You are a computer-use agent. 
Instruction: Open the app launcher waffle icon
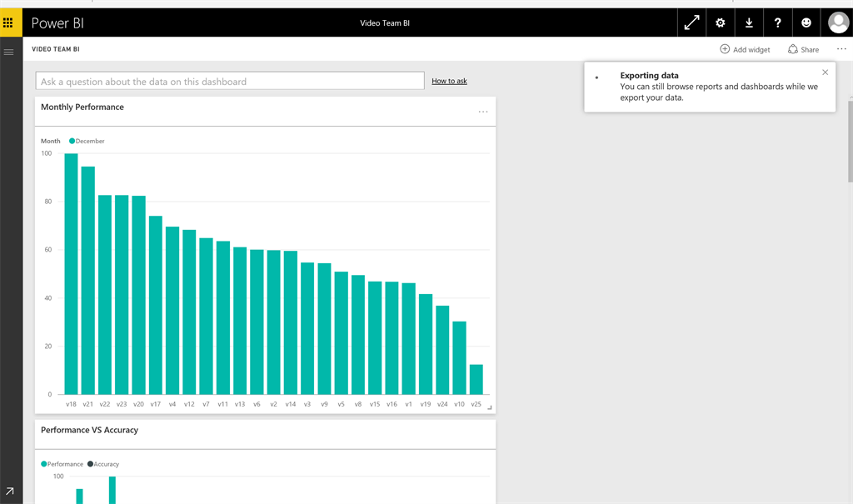8,22
